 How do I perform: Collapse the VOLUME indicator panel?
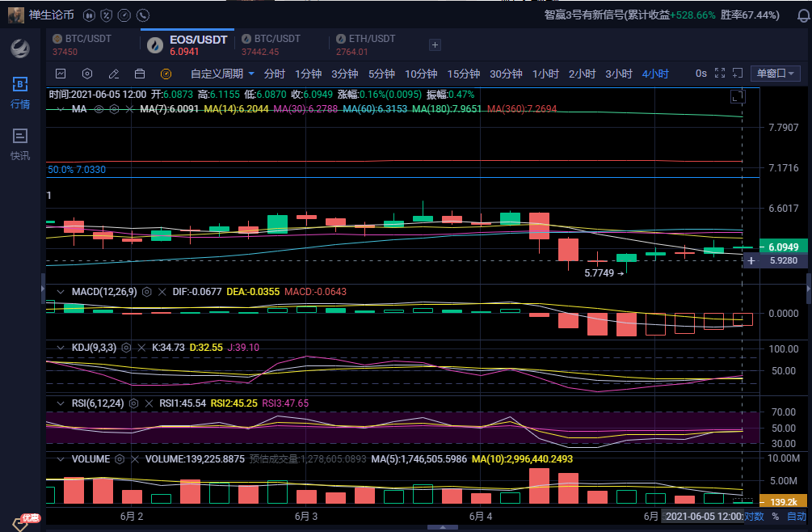coord(61,459)
